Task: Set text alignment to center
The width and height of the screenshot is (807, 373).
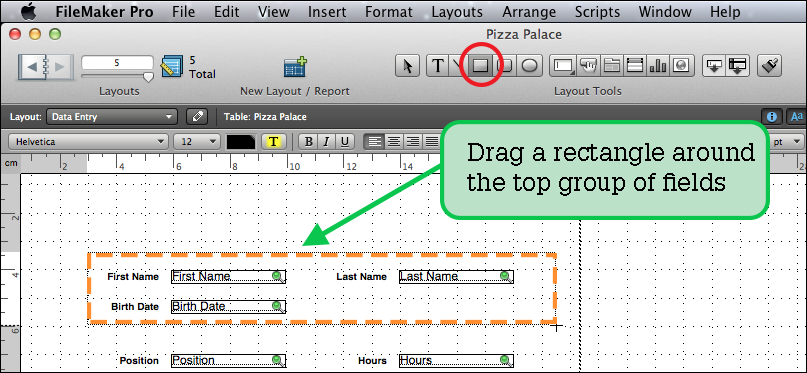Action: (x=394, y=141)
